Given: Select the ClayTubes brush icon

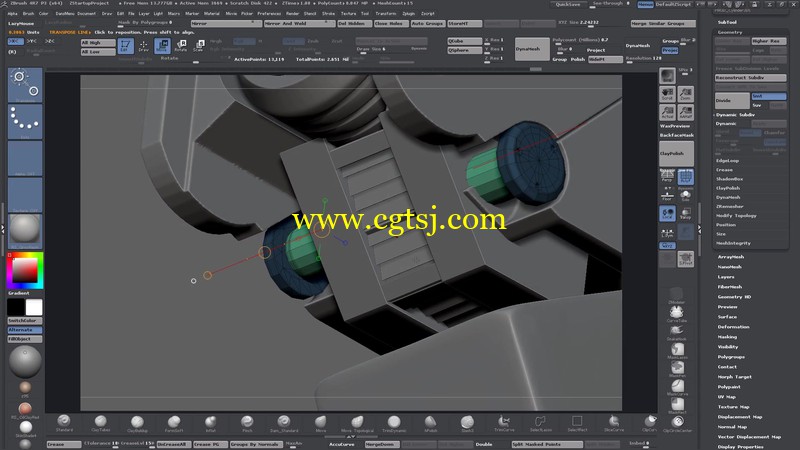Looking at the screenshot, I should [x=101, y=421].
